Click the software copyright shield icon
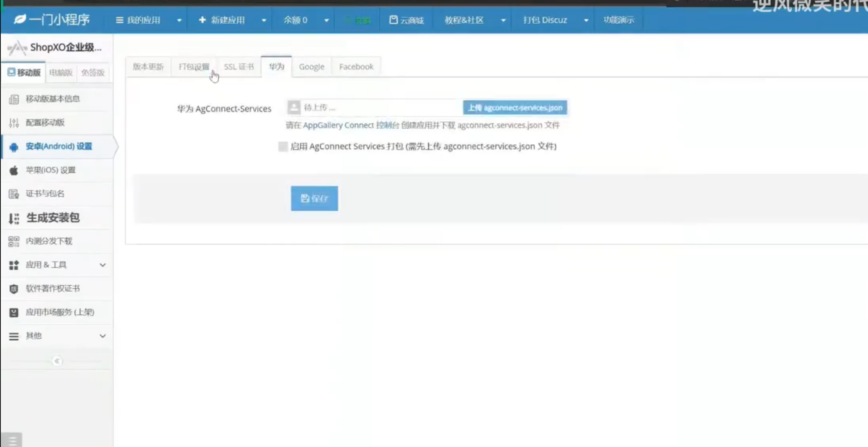This screenshot has height=447, width=868. 14,289
